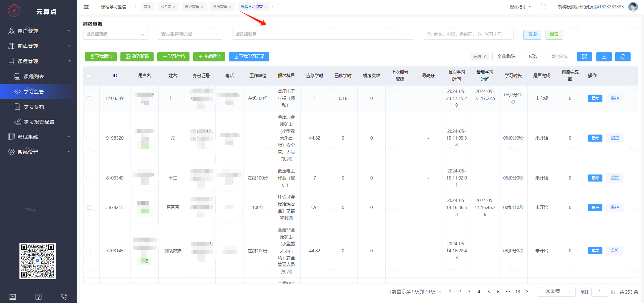The image size is (644, 303).
Task: Open 学习报告配置 page
Action: 39,121
